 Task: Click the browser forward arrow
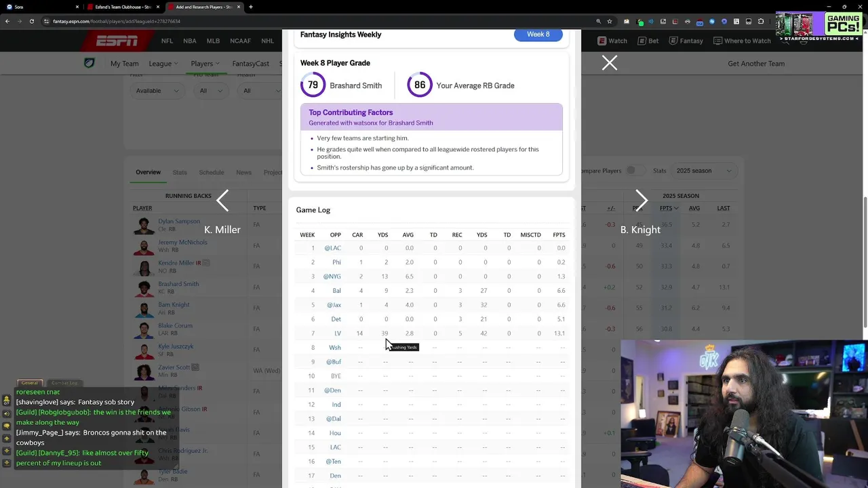[20, 21]
